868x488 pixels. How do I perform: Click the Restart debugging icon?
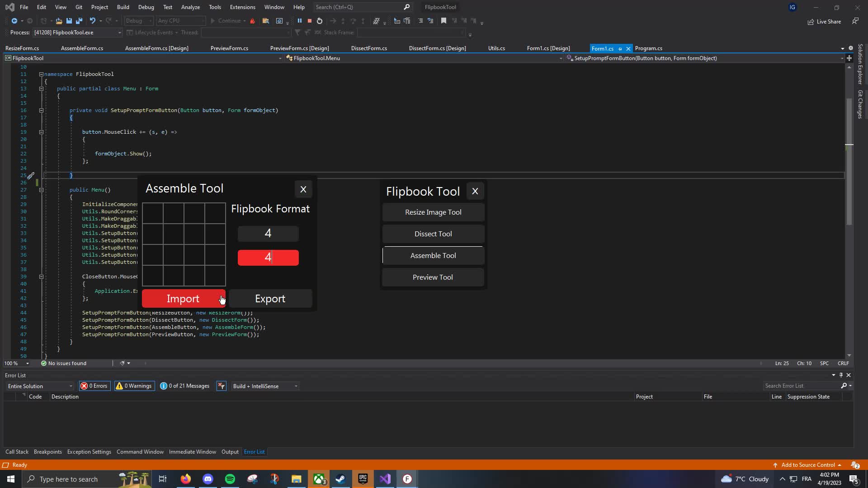pyautogui.click(x=320, y=21)
